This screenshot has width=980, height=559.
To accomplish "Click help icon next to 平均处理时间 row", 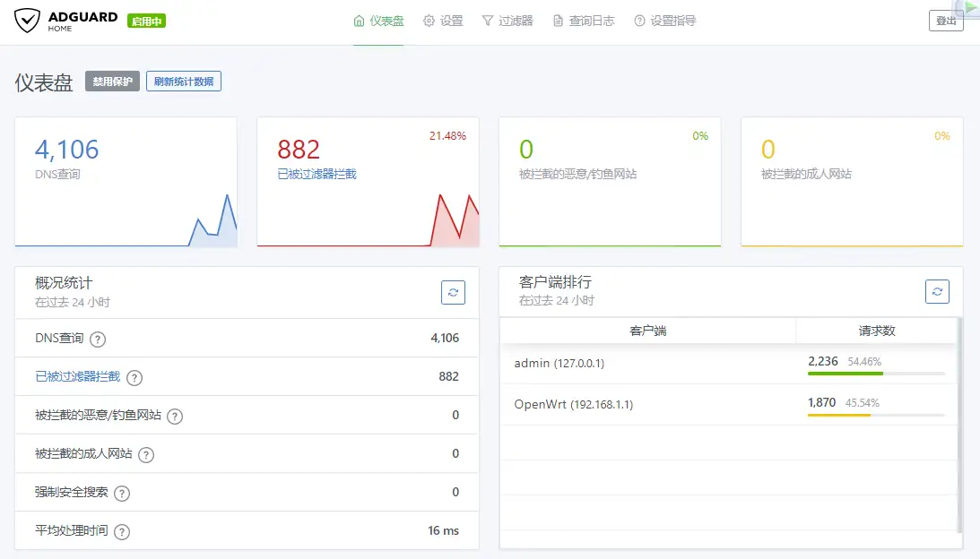I will point(122,532).
